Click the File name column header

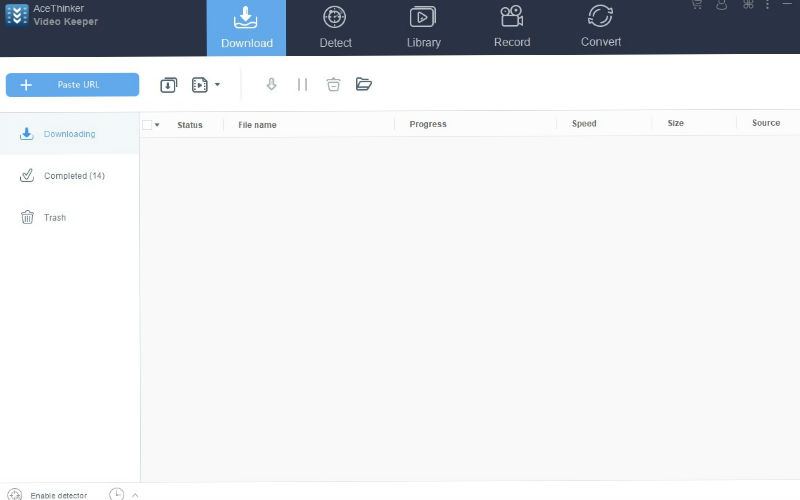257,125
